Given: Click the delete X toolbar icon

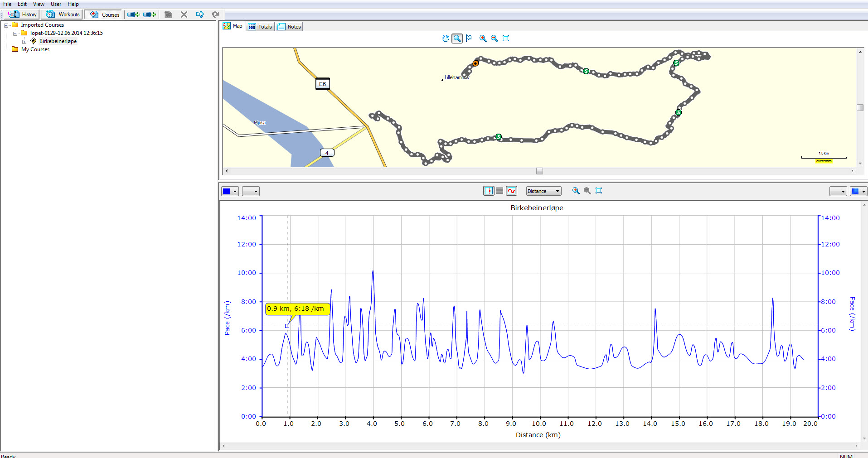Looking at the screenshot, I should [184, 14].
